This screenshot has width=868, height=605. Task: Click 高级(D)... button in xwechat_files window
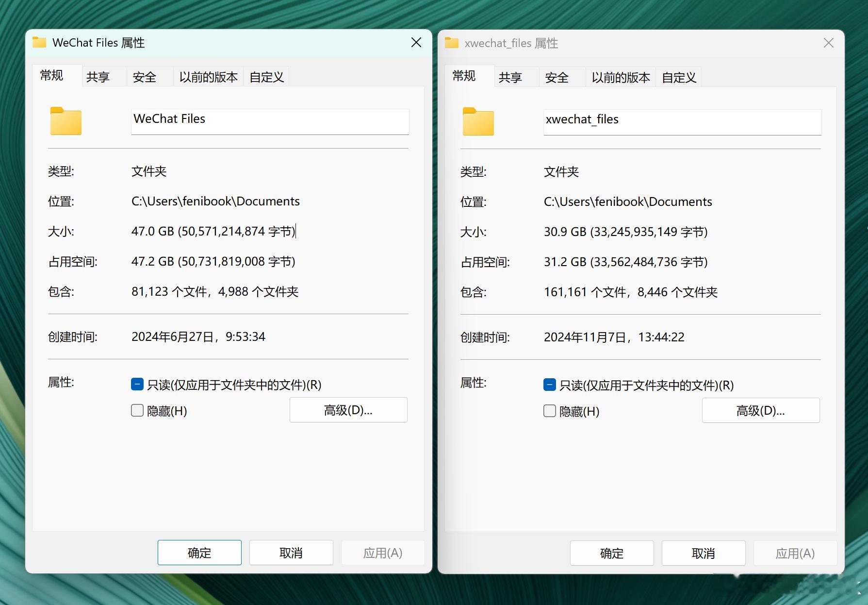pos(761,411)
